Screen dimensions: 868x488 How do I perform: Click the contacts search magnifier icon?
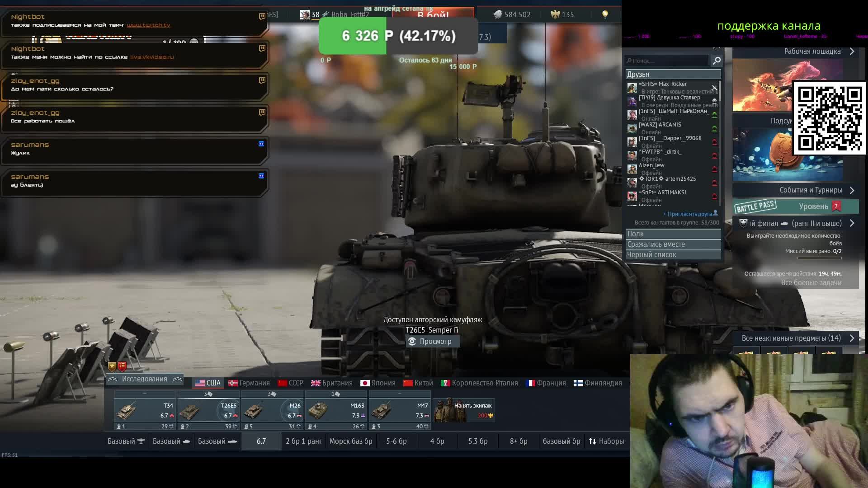pyautogui.click(x=716, y=61)
